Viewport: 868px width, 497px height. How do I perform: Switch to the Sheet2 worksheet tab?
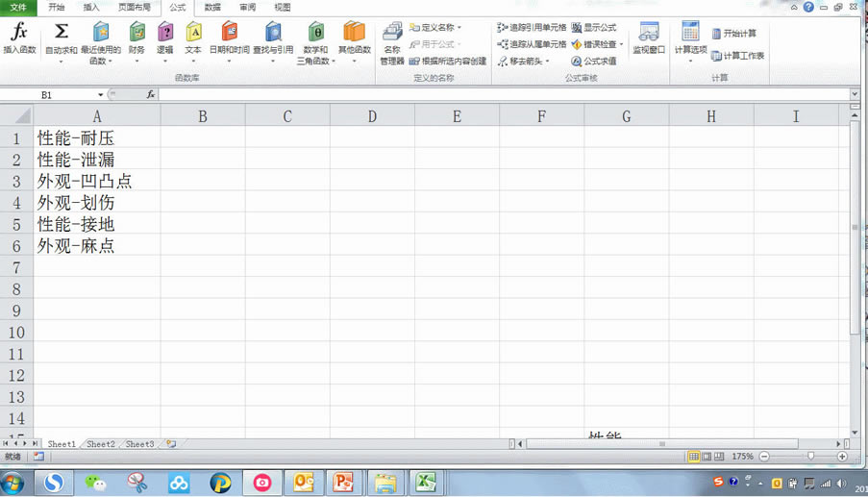click(101, 444)
